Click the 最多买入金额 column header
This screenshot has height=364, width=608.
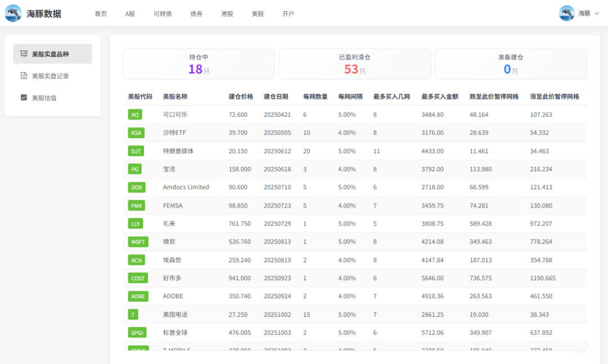pos(440,97)
